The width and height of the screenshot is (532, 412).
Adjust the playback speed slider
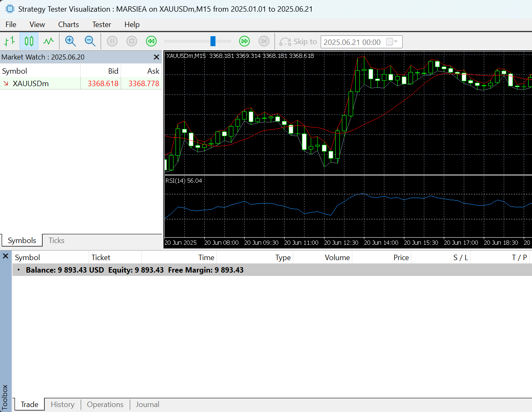tap(213, 41)
